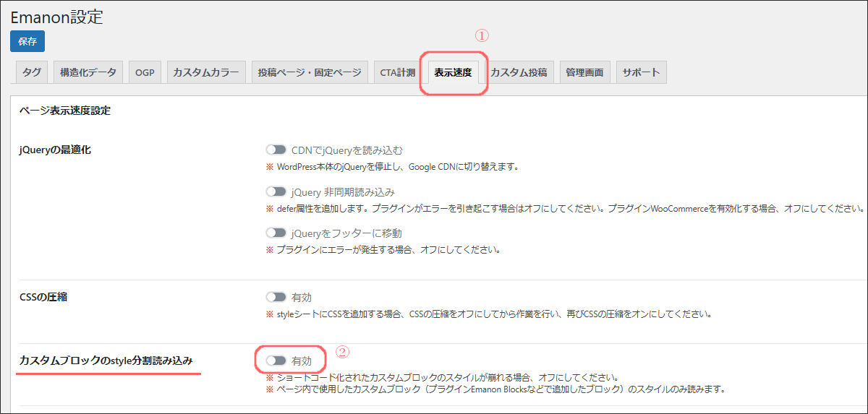Click the jQueryの最適化 row label

55,150
